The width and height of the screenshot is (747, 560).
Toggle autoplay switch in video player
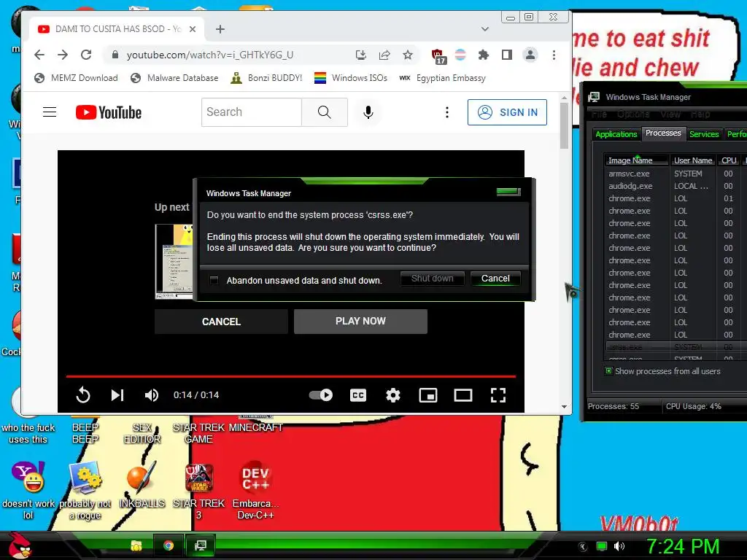coord(321,394)
